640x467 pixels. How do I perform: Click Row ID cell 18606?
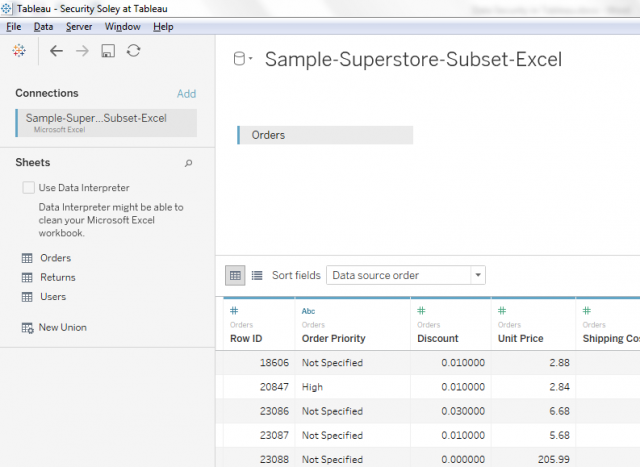coord(274,362)
